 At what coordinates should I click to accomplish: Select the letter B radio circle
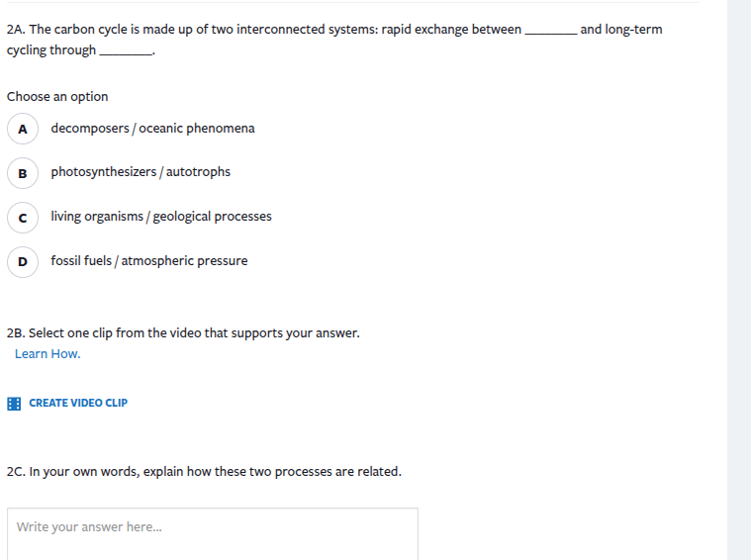22,172
